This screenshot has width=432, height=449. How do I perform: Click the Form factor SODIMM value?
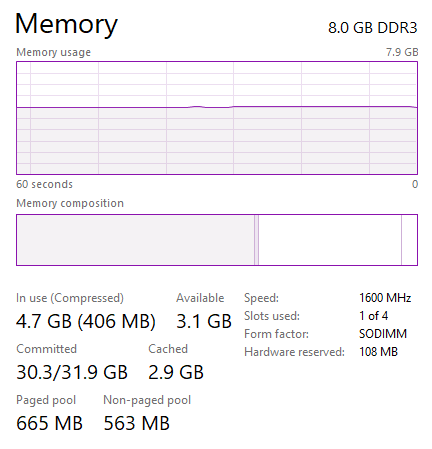pos(383,334)
